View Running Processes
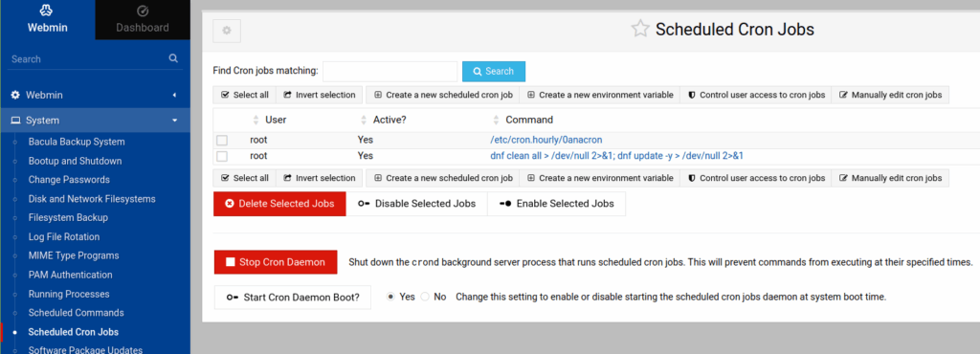Image resolution: width=980 pixels, height=354 pixels. (69, 294)
